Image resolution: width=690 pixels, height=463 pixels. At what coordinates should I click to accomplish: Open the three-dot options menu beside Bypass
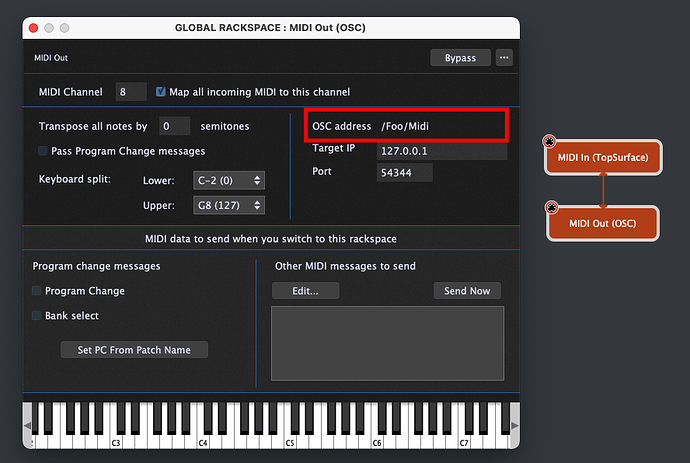point(504,58)
